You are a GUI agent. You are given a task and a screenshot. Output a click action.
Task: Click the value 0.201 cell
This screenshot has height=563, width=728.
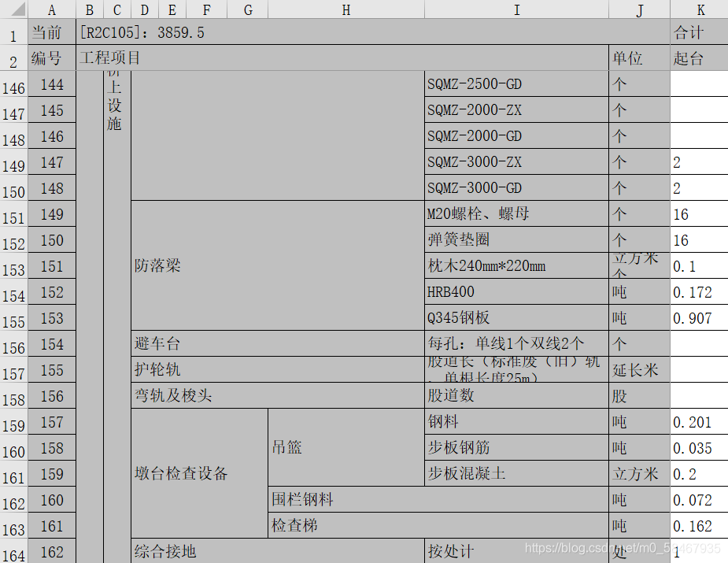tap(699, 422)
